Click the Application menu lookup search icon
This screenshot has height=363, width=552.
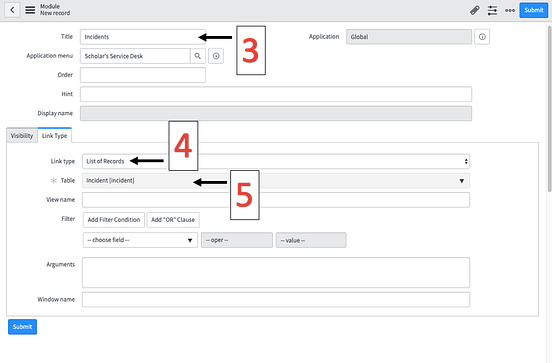[x=198, y=56]
